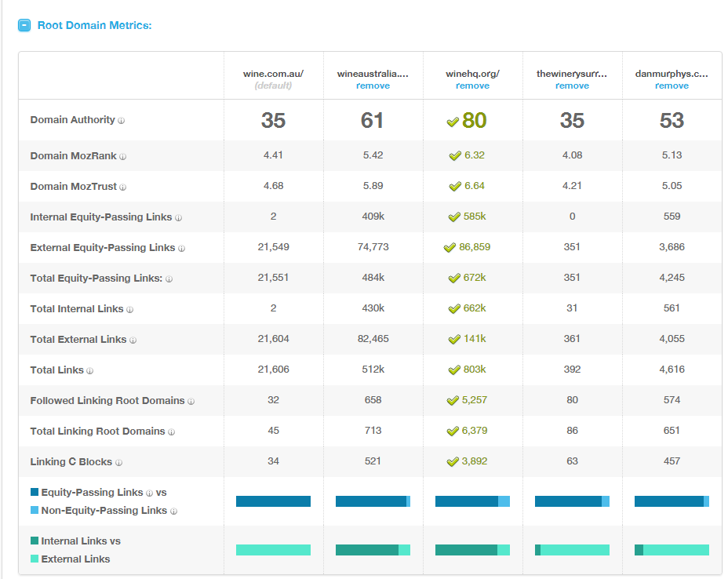Click info icon beside Total Linking Root Domains

pyautogui.click(x=171, y=432)
